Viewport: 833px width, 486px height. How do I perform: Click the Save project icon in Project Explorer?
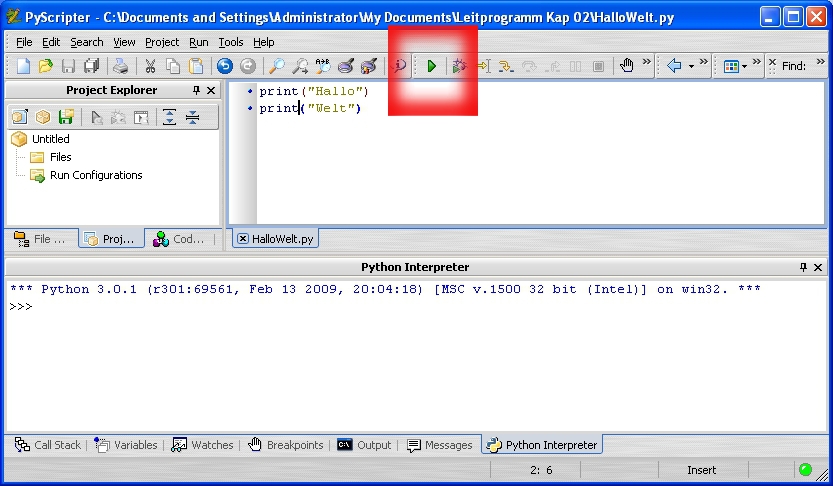point(66,117)
